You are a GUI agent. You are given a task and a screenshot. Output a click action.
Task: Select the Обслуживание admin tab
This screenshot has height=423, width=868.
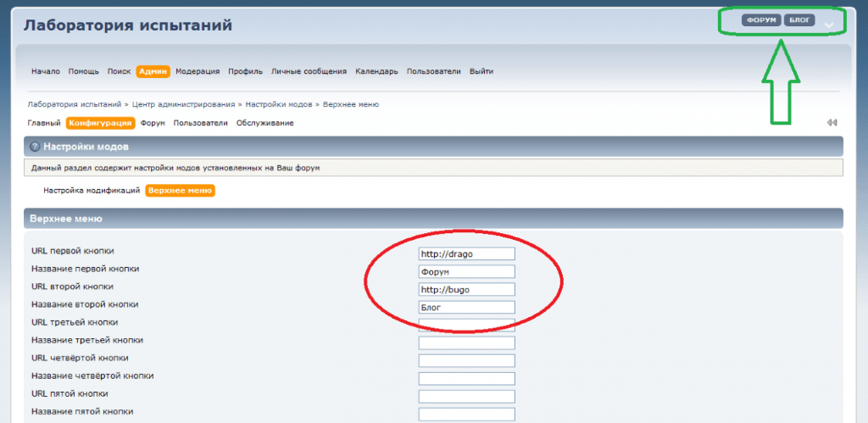pos(264,123)
